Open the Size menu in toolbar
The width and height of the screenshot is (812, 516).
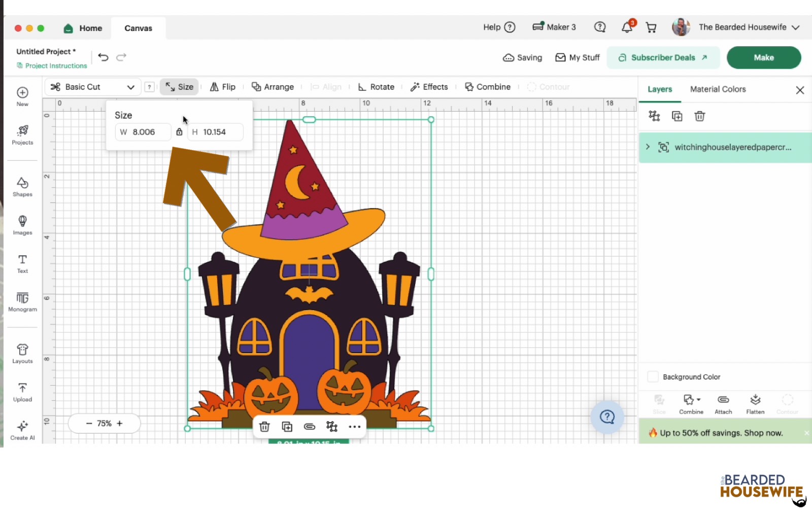click(179, 87)
